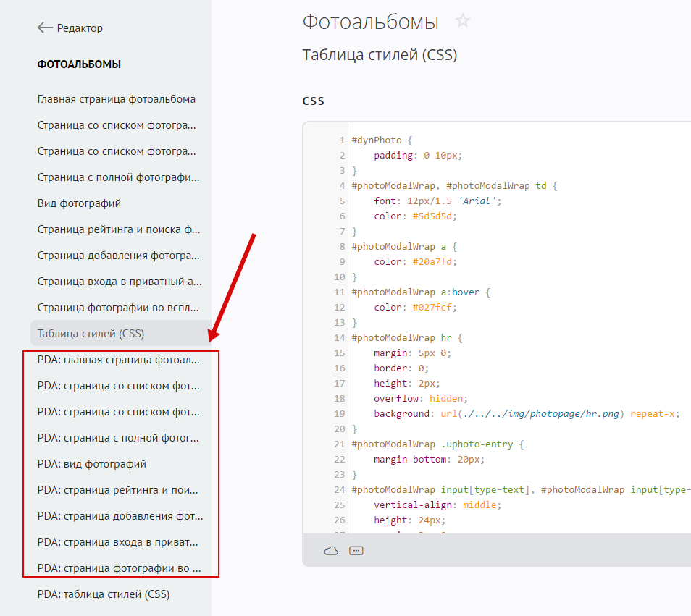
Task: Open Главная страница фотоальбома template
Action: point(117,99)
